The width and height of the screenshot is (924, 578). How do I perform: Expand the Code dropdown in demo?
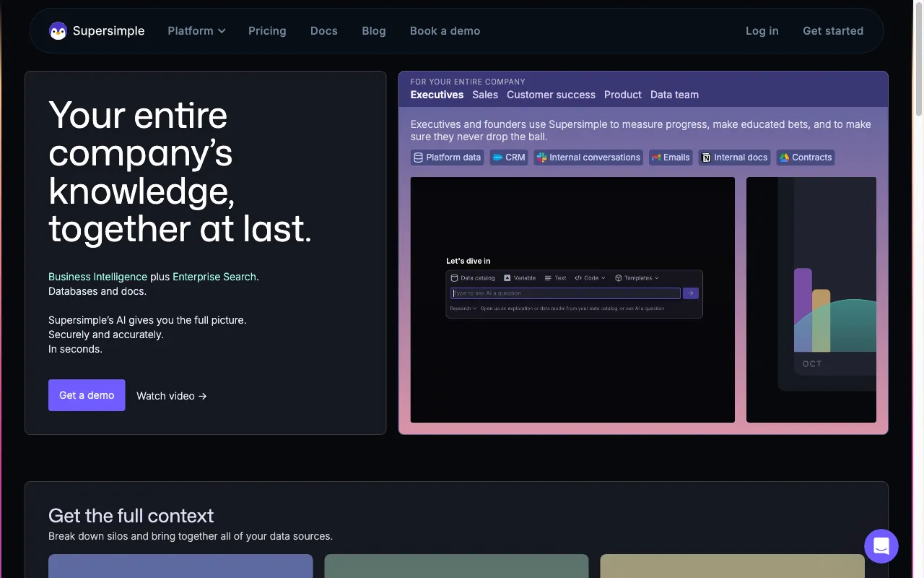click(590, 278)
